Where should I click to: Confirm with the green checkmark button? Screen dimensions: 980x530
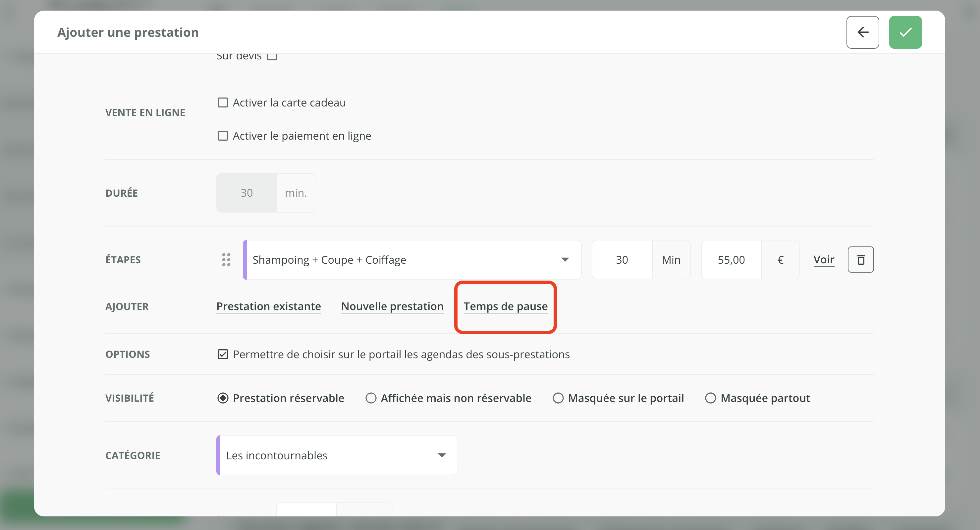[905, 33]
